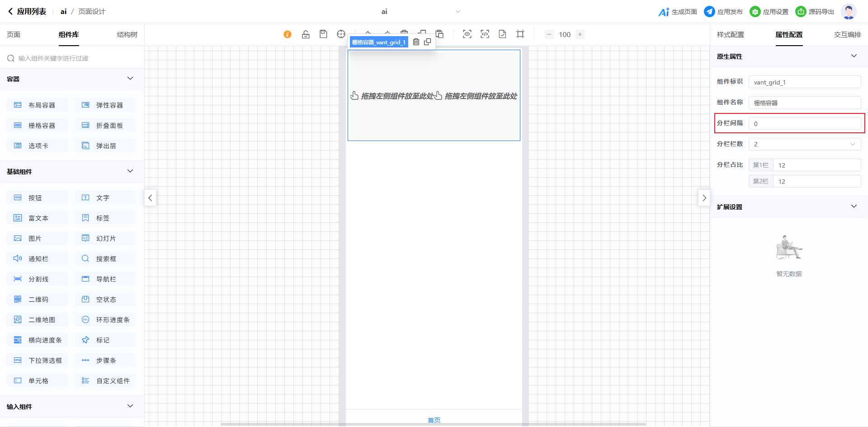Delete the vant_grid_1 component via trash icon
This screenshot has width=868, height=427.
point(416,42)
